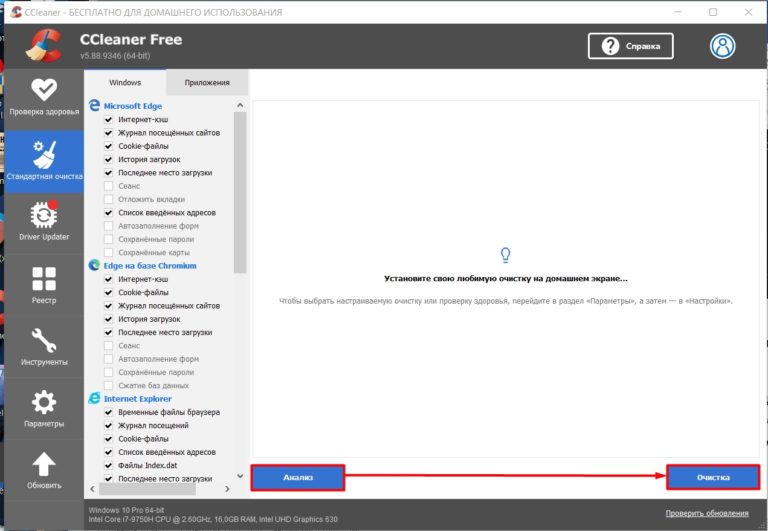Screen dimensions: 768x531
Task: Uncheck Журнал посещённых сайтов under Microsoft Edge
Action: tap(108, 133)
